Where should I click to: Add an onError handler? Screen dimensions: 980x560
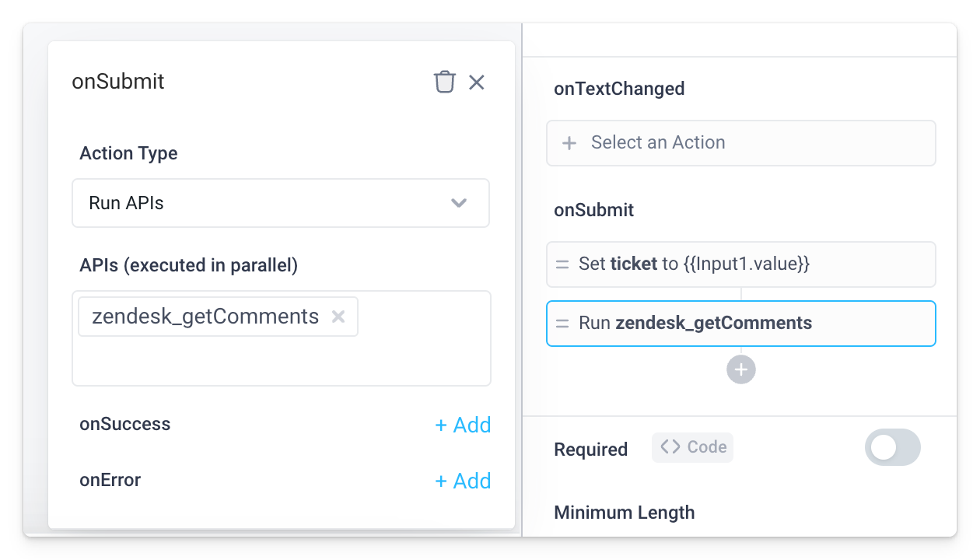463,481
